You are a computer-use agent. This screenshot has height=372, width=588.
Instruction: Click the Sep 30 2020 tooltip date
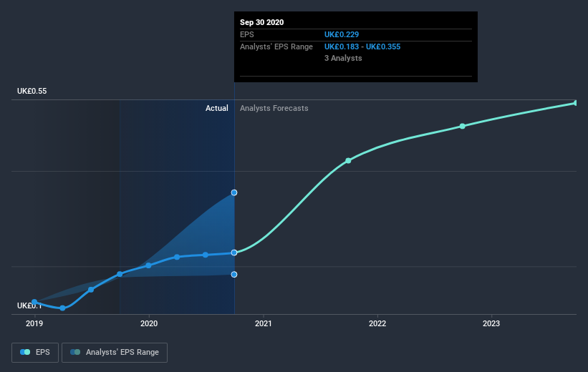tap(261, 22)
